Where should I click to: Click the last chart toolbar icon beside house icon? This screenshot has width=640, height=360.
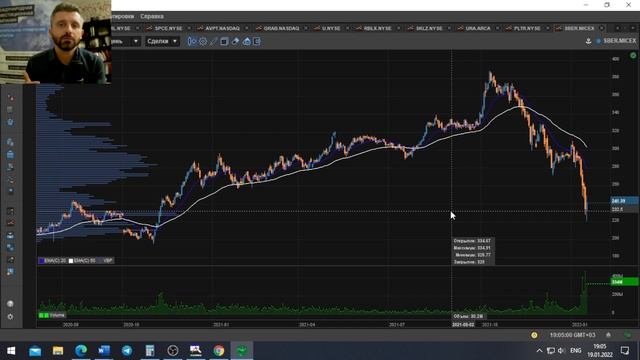click(257, 41)
